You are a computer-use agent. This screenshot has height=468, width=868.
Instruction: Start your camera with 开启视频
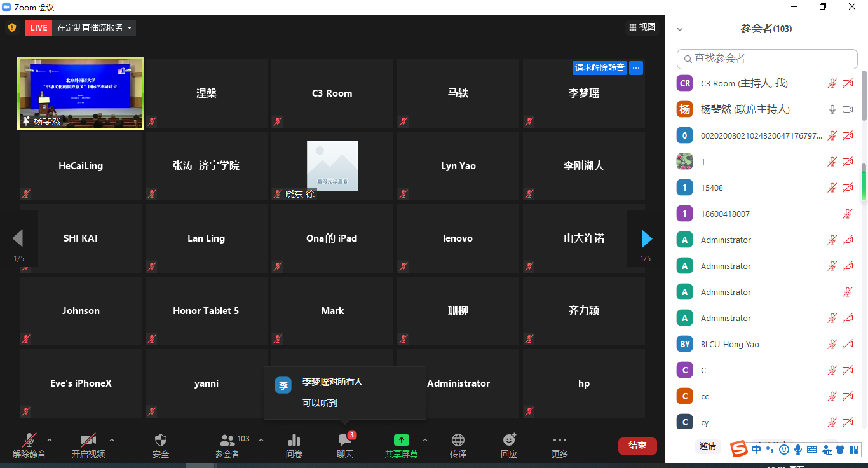point(88,445)
